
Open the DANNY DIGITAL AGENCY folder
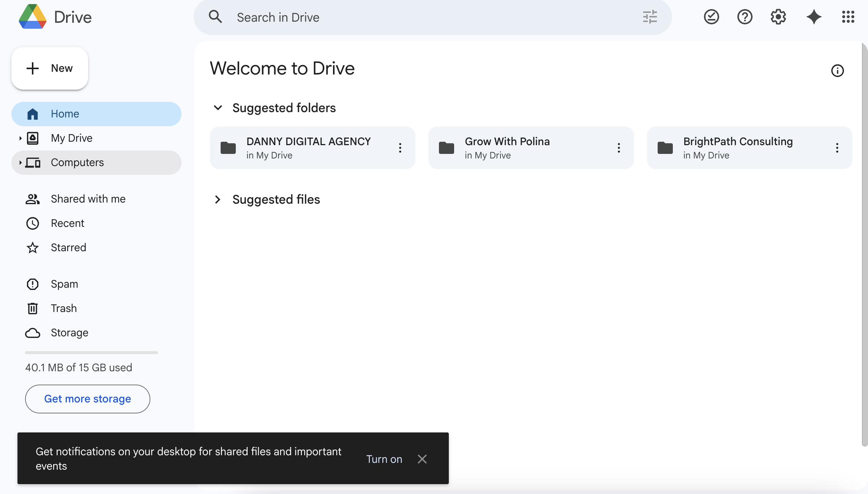coord(312,148)
